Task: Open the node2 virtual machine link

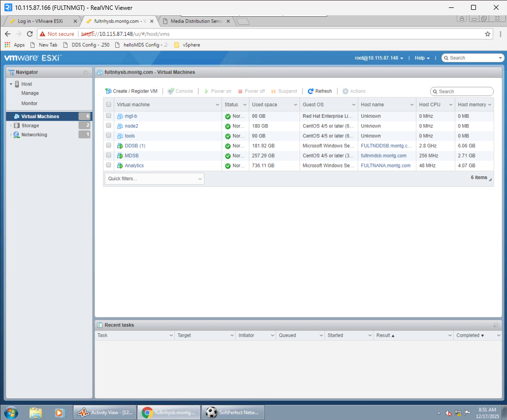Action: tap(131, 126)
